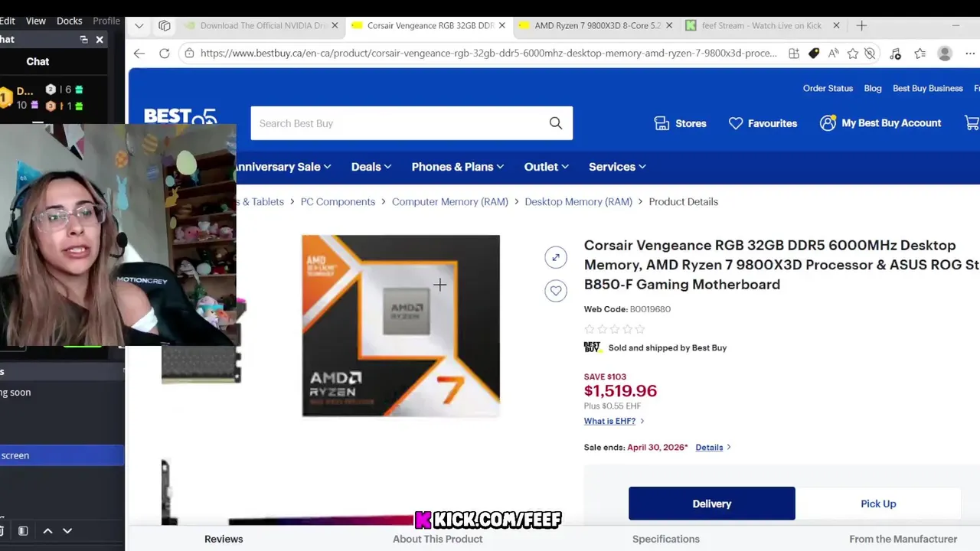Image resolution: width=980 pixels, height=551 pixels.
Task: Open Favourites heart link
Action: point(763,123)
